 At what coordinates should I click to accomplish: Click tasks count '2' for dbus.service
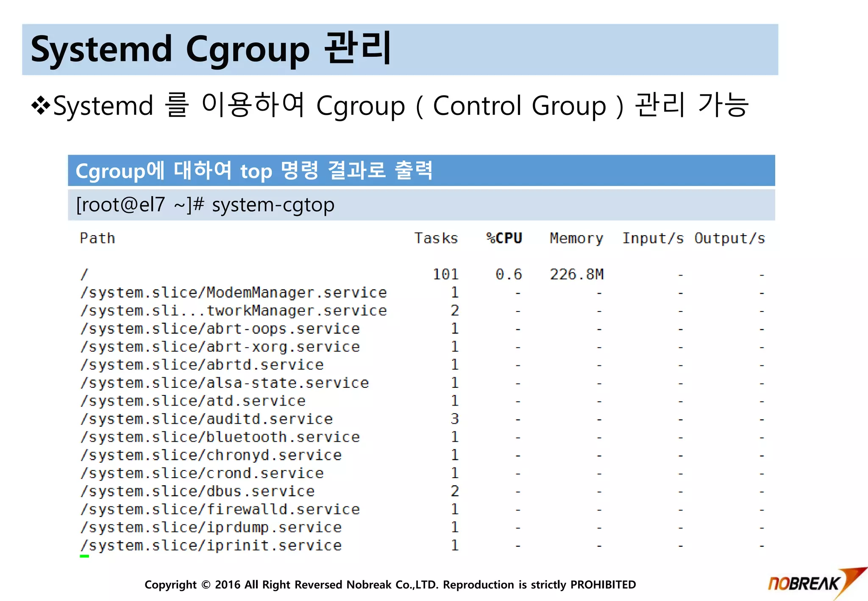(x=455, y=491)
